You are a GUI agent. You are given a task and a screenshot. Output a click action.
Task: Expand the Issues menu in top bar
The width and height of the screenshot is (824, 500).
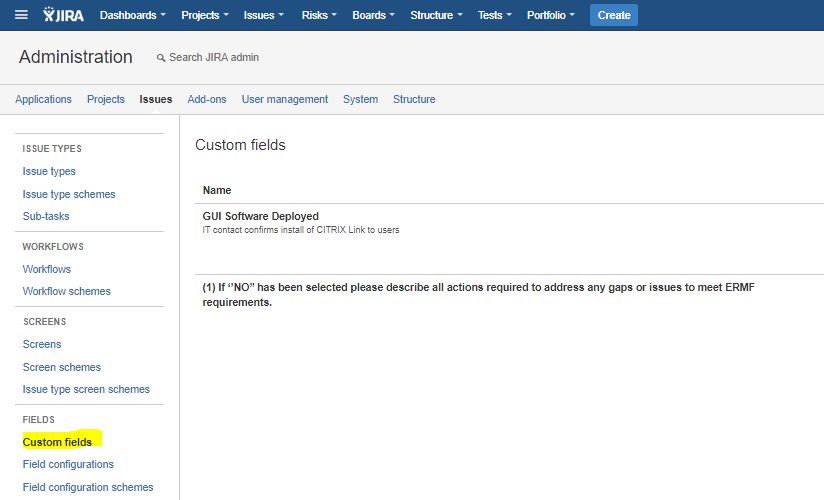(x=263, y=15)
